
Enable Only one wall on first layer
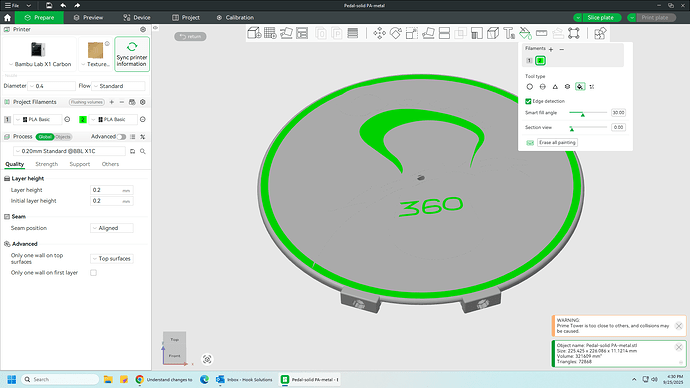(x=93, y=273)
